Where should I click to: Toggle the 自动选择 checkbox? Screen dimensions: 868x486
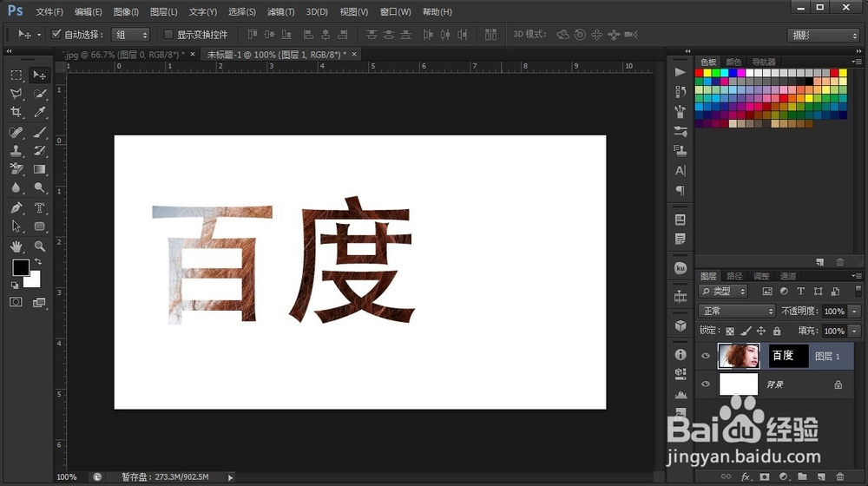(x=56, y=35)
